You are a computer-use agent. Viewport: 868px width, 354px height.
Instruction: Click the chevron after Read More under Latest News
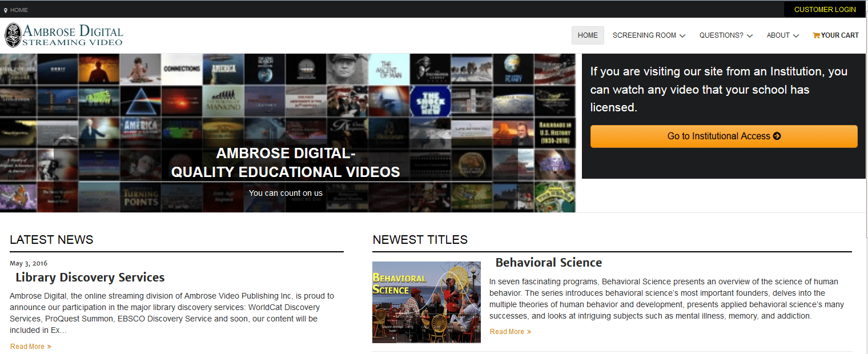pyautogui.click(x=49, y=346)
